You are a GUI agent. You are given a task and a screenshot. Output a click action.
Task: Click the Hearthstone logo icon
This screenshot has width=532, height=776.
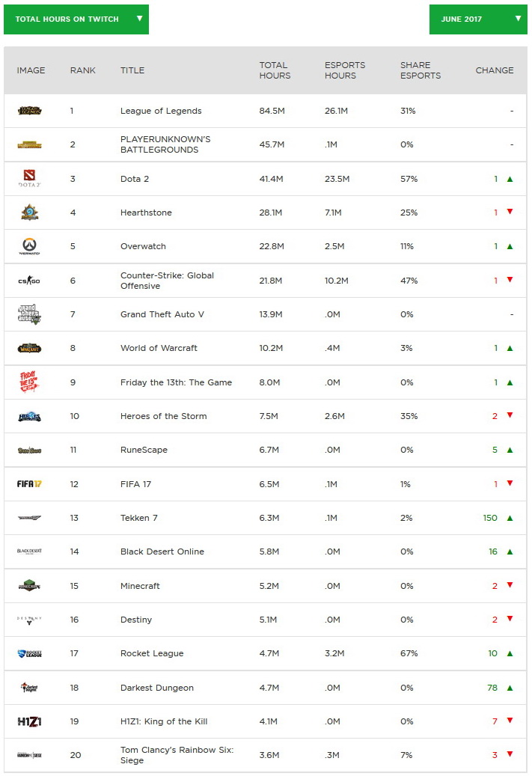[x=30, y=213]
